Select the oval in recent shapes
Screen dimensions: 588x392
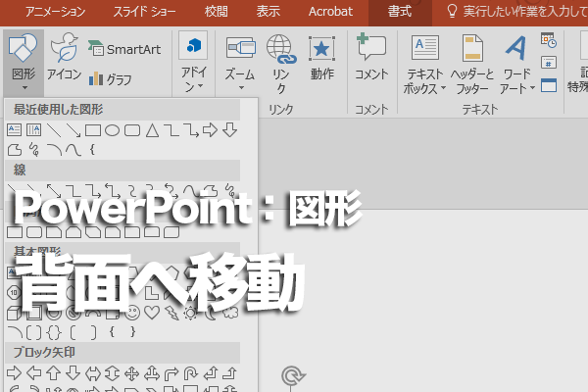click(x=112, y=130)
